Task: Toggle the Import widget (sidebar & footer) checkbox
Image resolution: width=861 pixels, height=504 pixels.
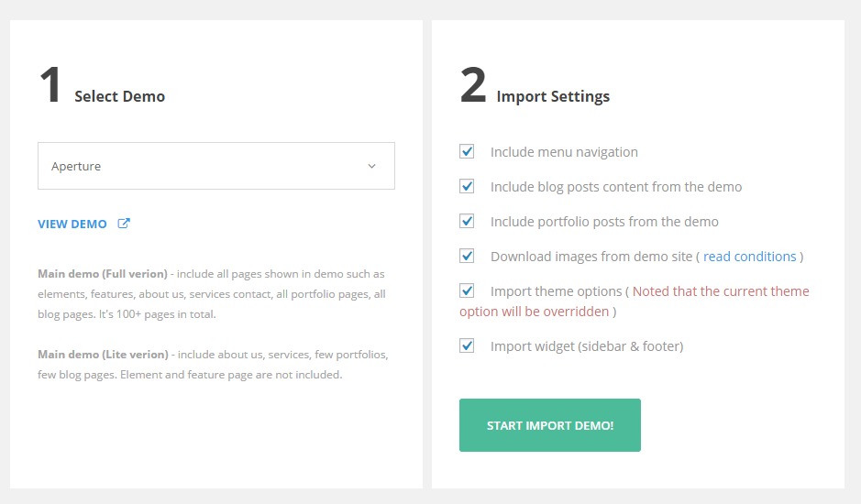Action: pos(468,345)
